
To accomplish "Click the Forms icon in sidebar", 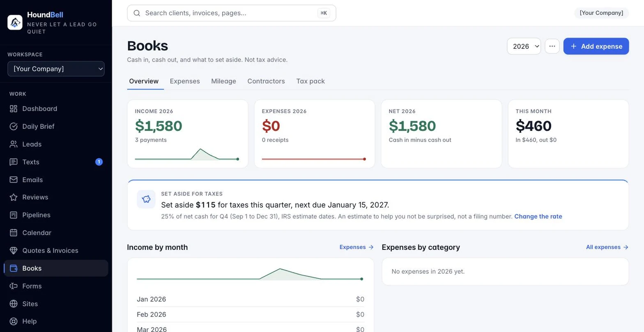I will [14, 286].
